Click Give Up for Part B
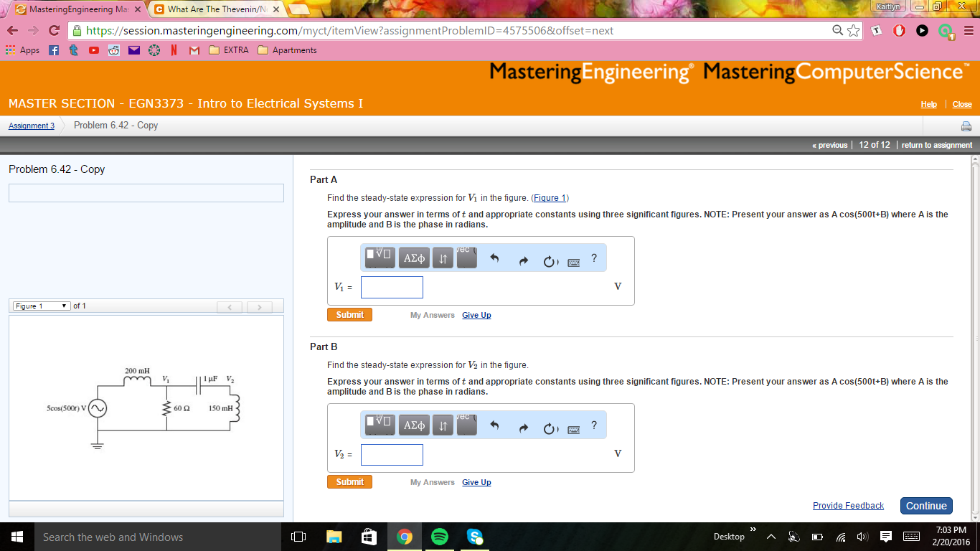 [x=476, y=482]
